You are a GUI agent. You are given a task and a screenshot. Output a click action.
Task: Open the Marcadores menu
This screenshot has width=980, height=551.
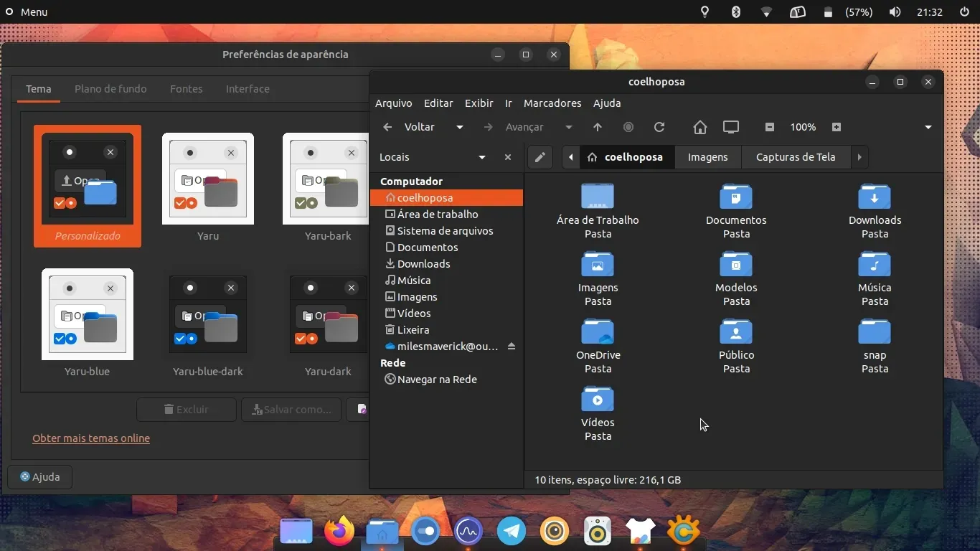point(552,103)
